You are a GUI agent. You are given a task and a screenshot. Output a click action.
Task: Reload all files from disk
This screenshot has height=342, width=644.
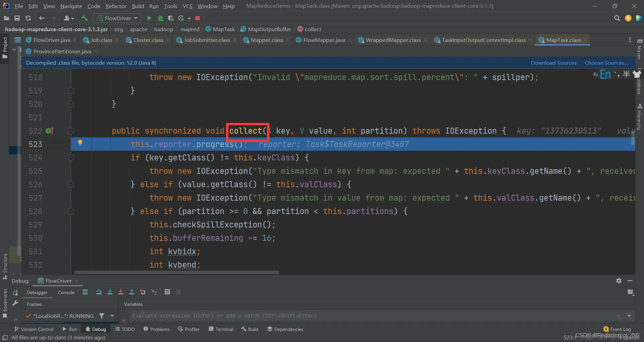coord(28,18)
